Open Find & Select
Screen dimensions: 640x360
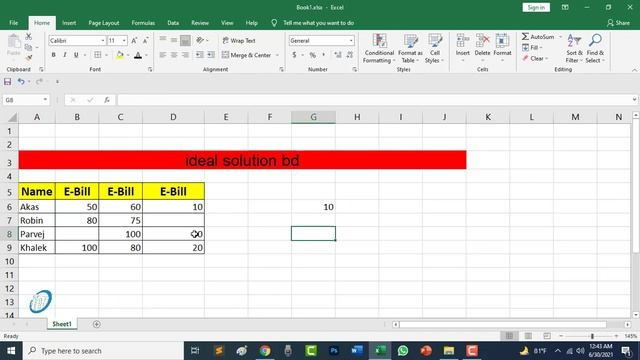595,49
